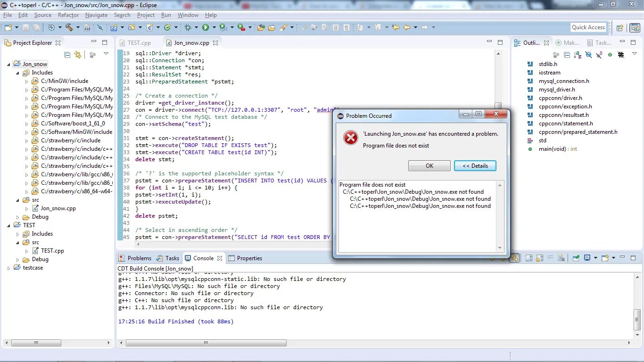Click the New C/C++ Project icon
The height and width of the screenshot is (362, 644).
(114, 27)
